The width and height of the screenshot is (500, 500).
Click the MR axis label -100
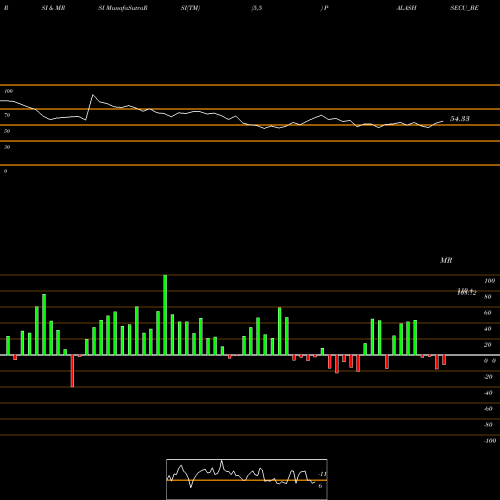click(x=490, y=441)
